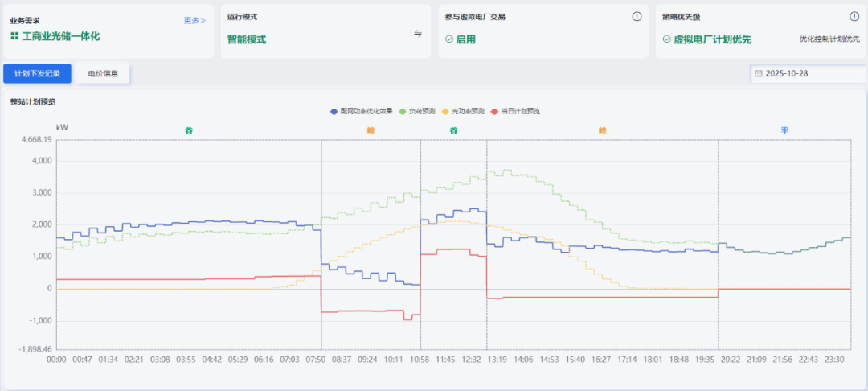
Task: Toggle the 配网功率优化效果 legend series
Action: point(362,111)
